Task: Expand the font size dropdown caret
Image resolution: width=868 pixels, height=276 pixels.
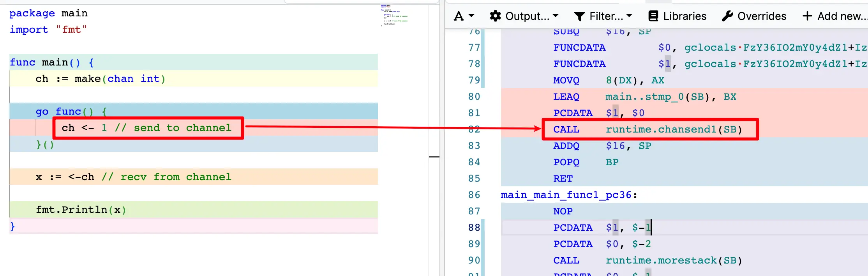Action: click(471, 16)
